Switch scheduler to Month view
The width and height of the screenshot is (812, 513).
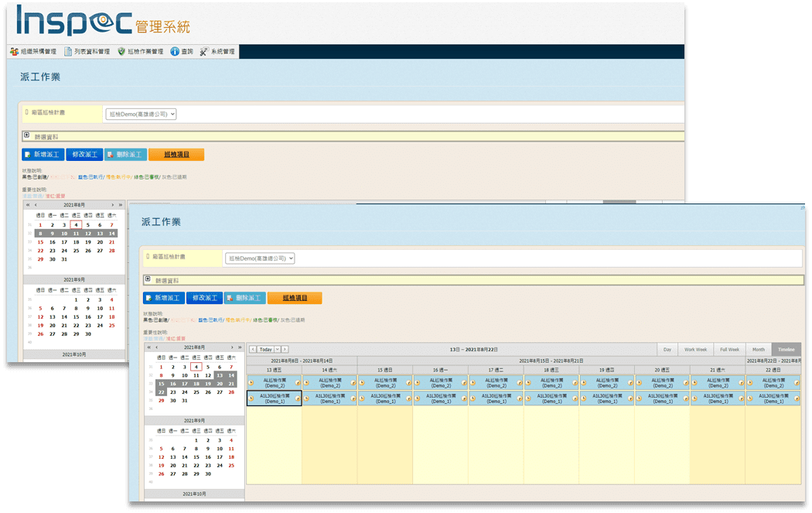pyautogui.click(x=758, y=350)
